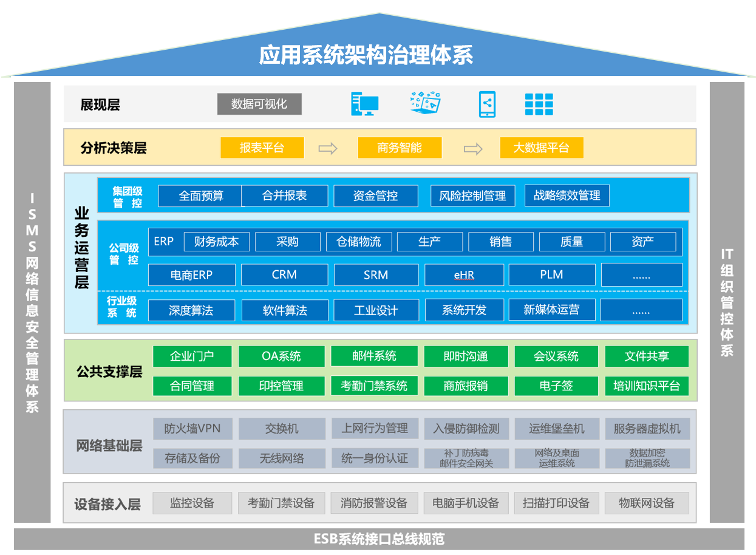
Task: Click the 存储及备份 box
Action: point(192,458)
